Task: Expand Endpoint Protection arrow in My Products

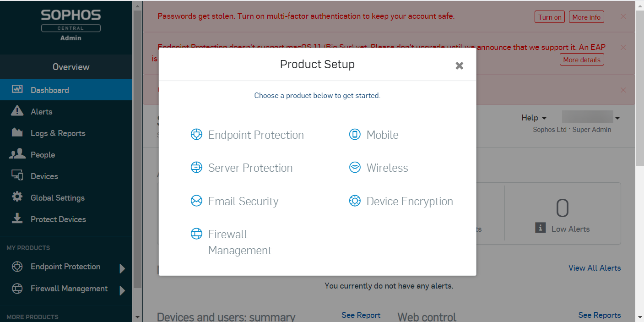Action: 122,268
